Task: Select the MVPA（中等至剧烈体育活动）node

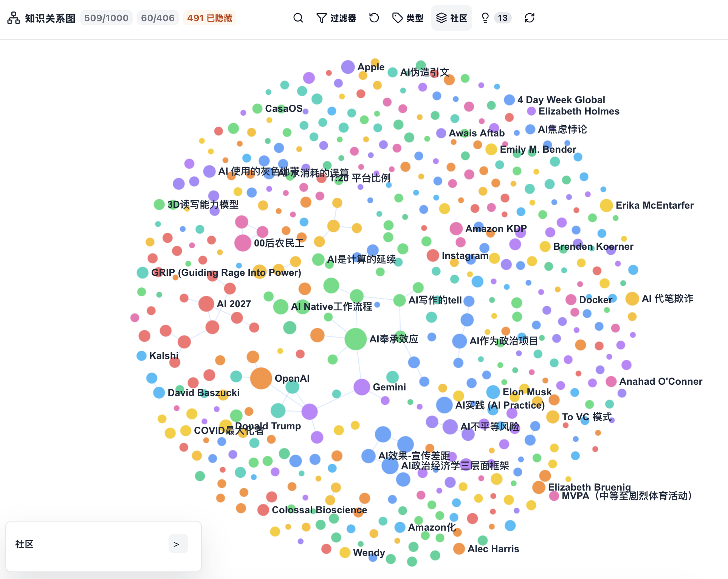Action: (x=554, y=496)
